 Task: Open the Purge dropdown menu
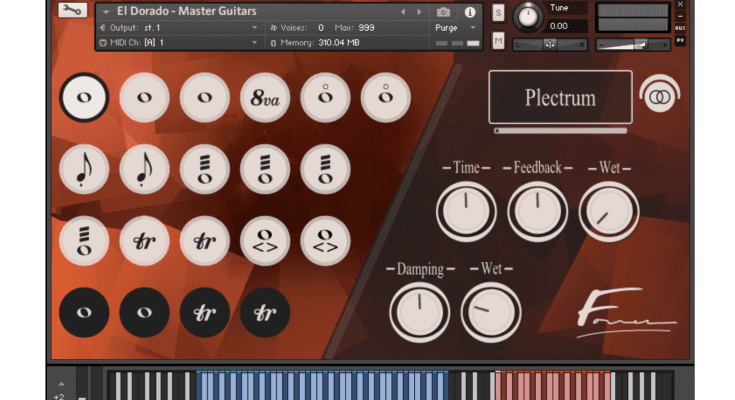pyautogui.click(x=456, y=28)
